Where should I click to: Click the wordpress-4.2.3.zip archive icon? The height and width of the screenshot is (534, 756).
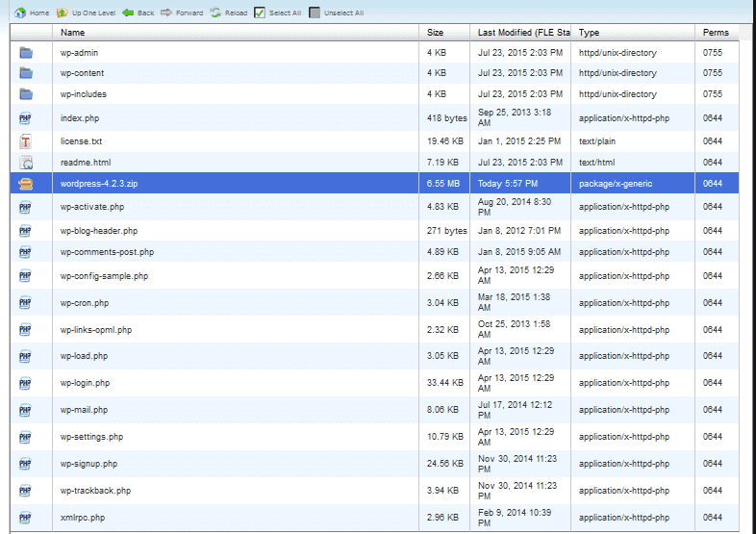point(26,184)
